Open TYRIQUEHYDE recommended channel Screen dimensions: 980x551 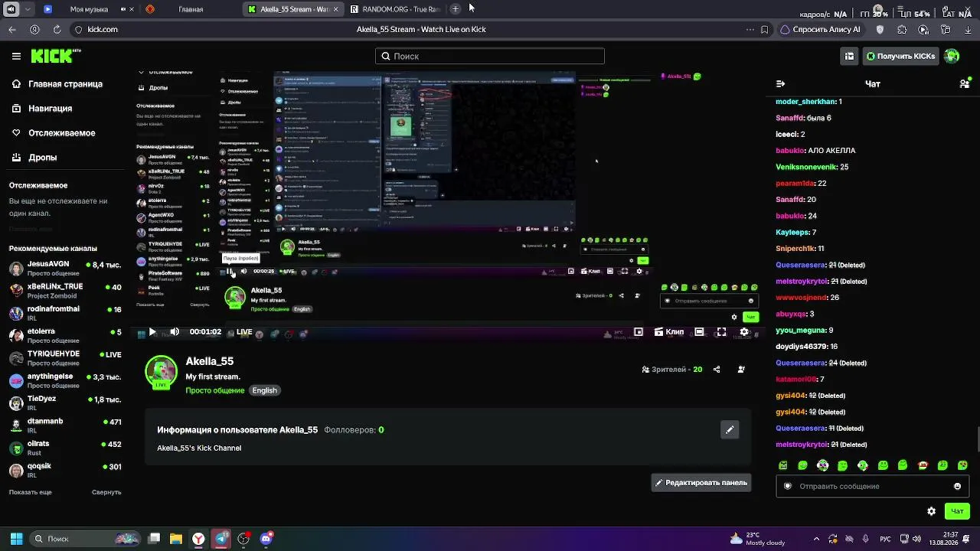pos(65,358)
